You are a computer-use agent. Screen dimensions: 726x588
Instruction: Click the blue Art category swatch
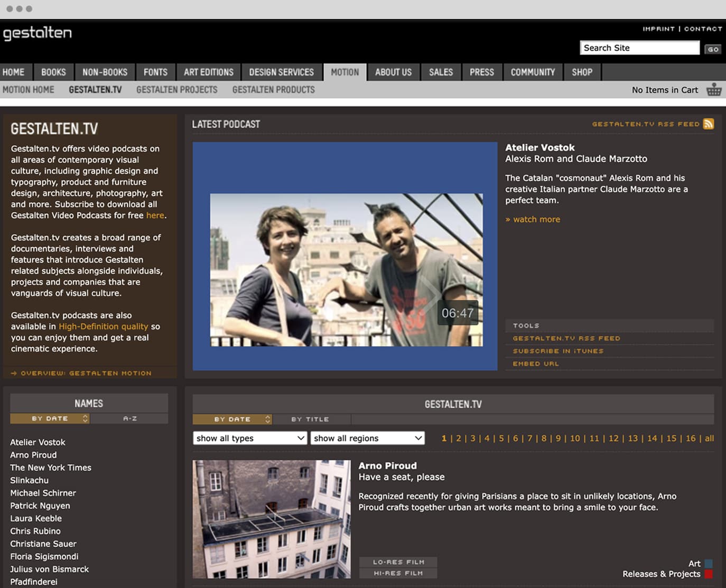pos(709,564)
